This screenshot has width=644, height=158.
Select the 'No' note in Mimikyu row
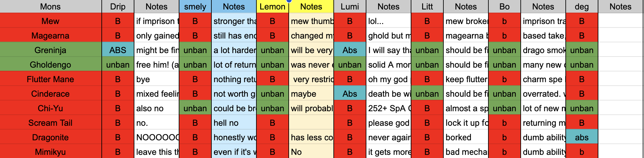[x=311, y=152]
